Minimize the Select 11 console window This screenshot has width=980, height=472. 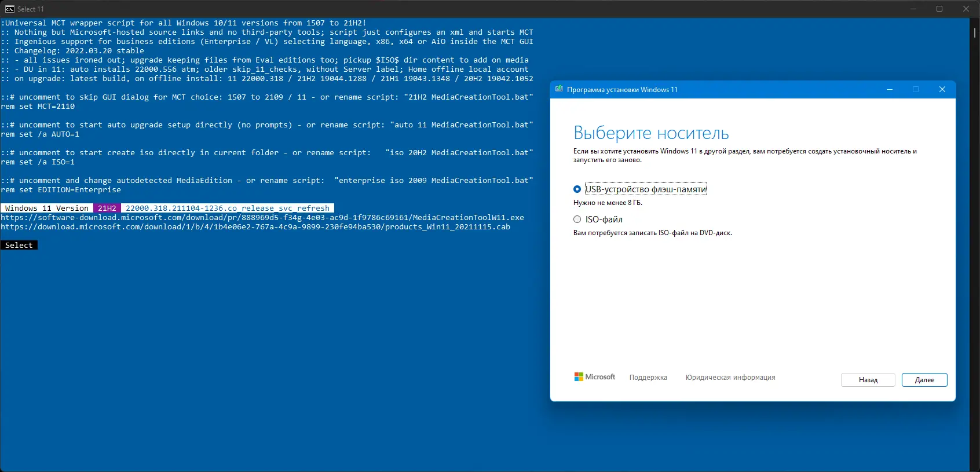pyautogui.click(x=913, y=9)
